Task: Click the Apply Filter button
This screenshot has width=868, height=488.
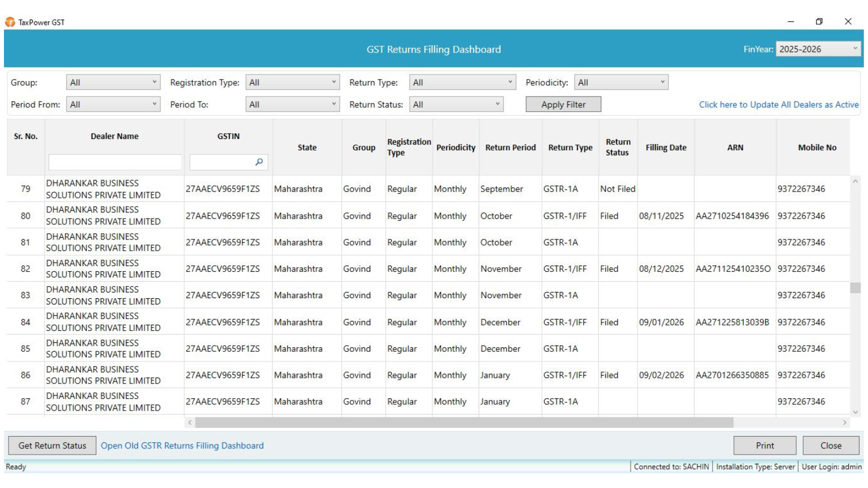Action: tap(563, 104)
